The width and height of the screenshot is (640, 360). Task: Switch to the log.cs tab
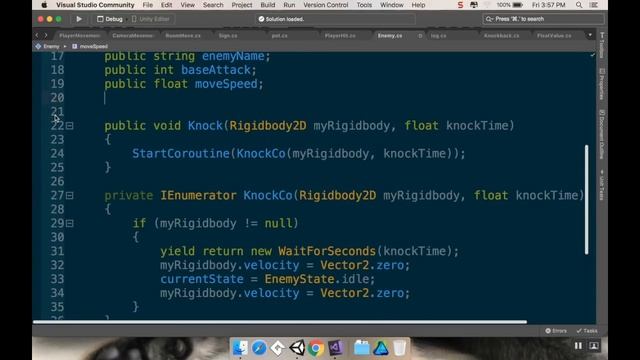pyautogui.click(x=439, y=36)
